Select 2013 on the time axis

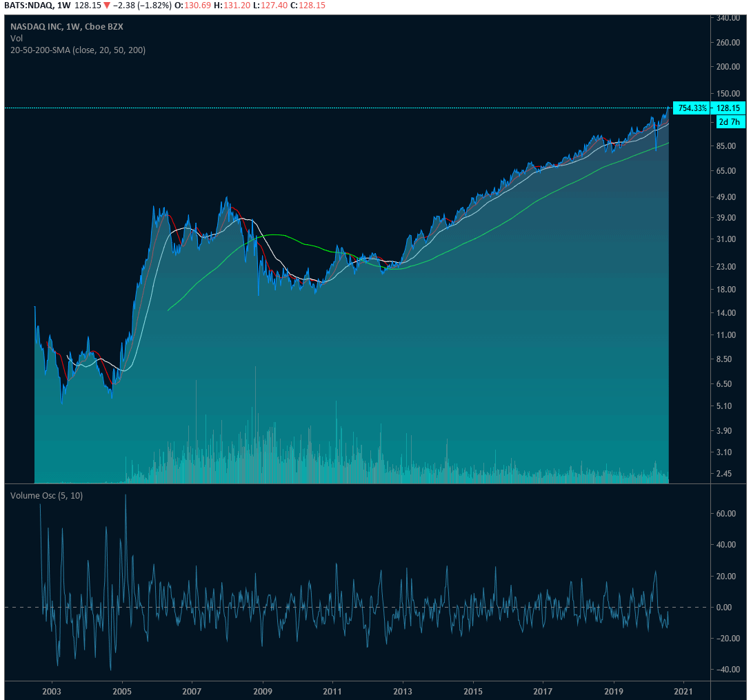point(402,690)
